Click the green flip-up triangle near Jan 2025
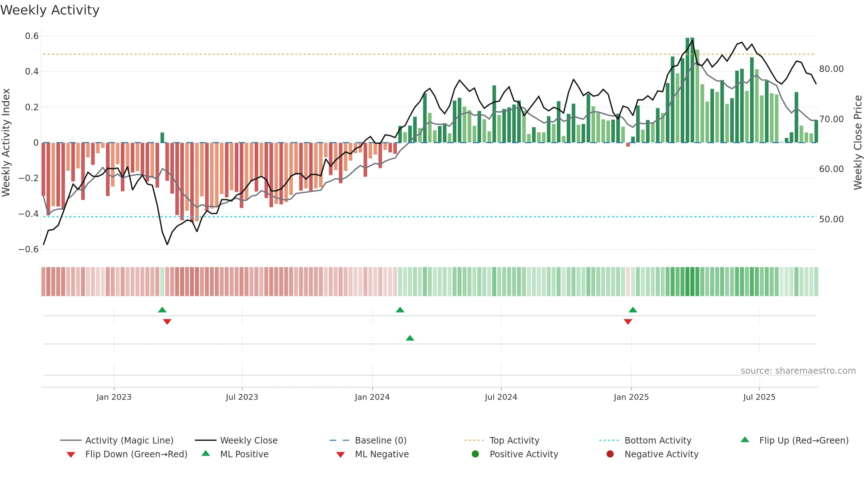The height and width of the screenshot is (488, 868). click(x=633, y=310)
